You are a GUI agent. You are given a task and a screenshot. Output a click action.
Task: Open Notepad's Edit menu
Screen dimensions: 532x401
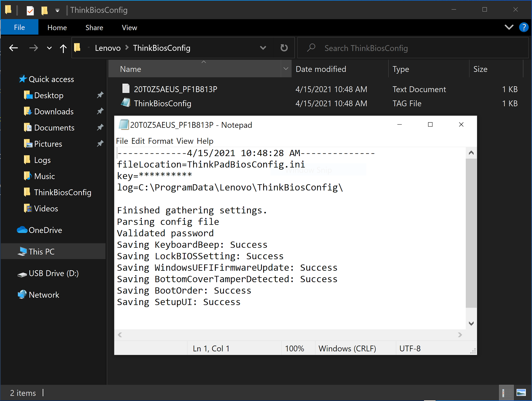(x=138, y=141)
